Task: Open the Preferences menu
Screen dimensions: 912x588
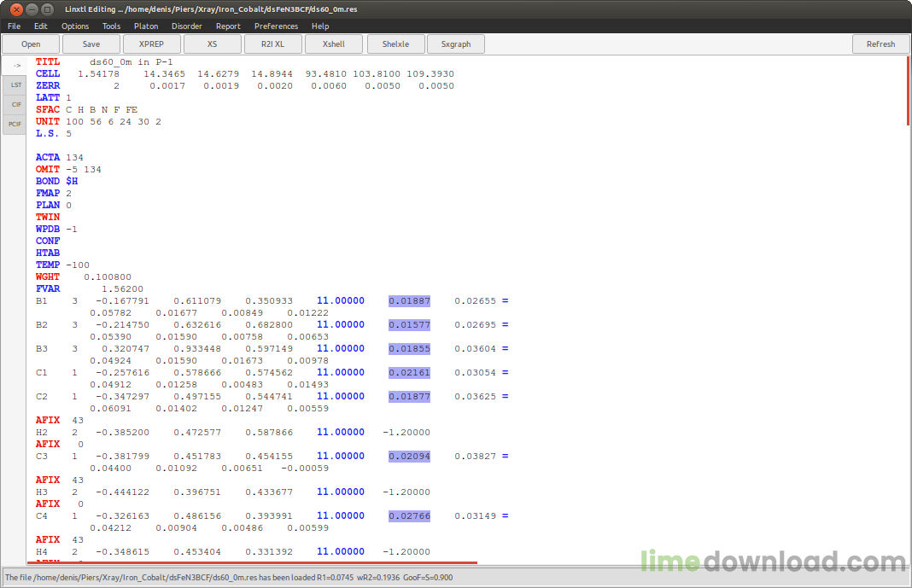Action: 277,26
